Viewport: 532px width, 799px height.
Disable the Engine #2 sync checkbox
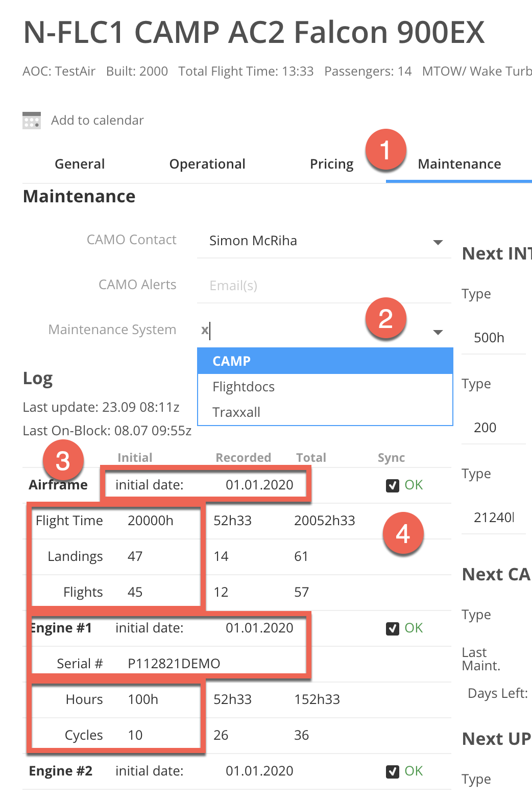[x=392, y=771]
